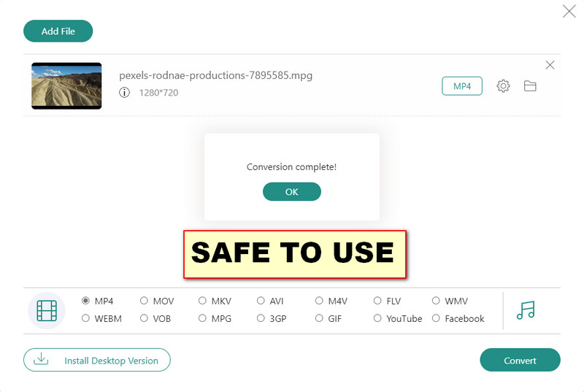Pick the WEBM format option
The width and height of the screenshot is (584, 392).
[x=86, y=318]
